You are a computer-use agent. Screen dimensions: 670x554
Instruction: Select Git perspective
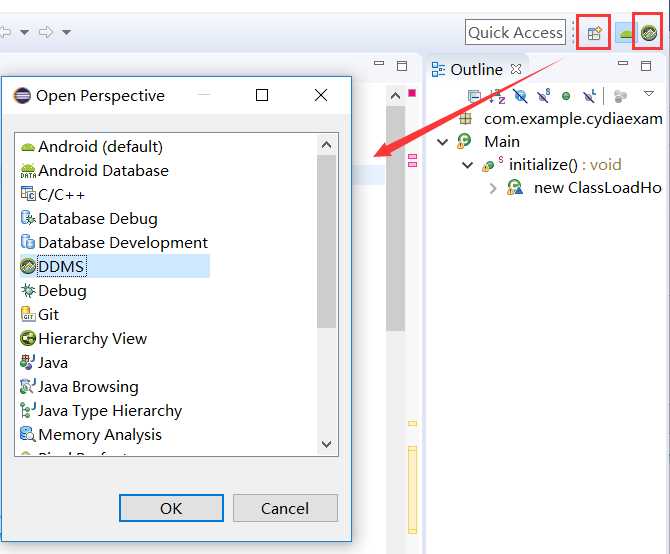pos(48,315)
